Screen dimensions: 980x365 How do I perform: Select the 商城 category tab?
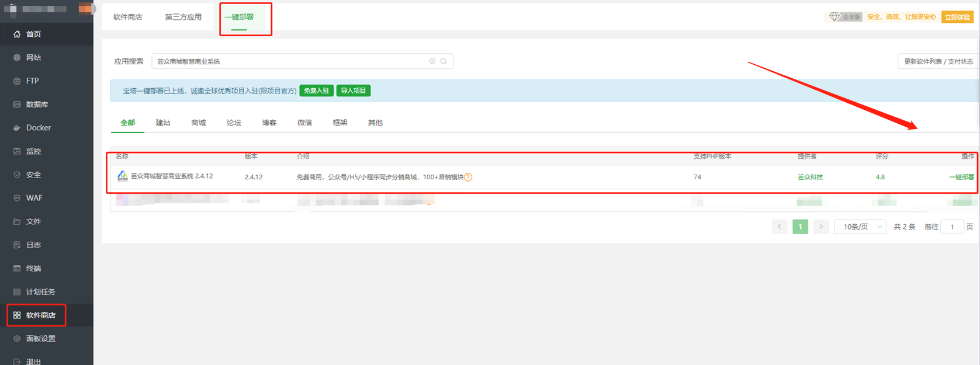point(198,123)
